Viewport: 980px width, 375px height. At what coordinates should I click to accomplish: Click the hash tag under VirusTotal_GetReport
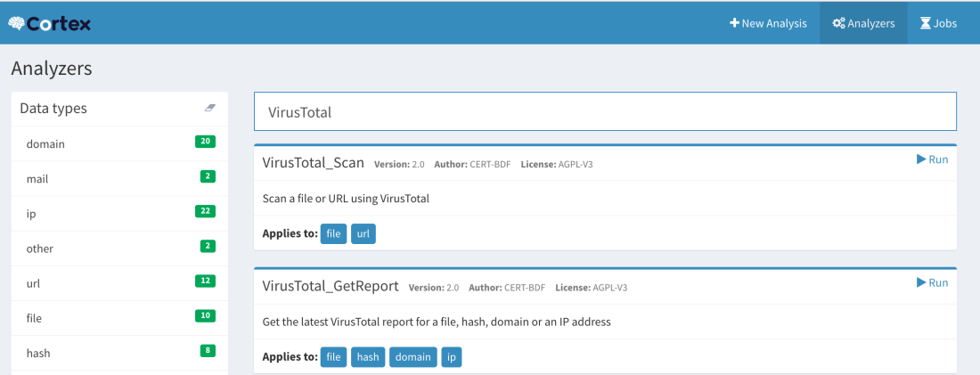point(367,357)
